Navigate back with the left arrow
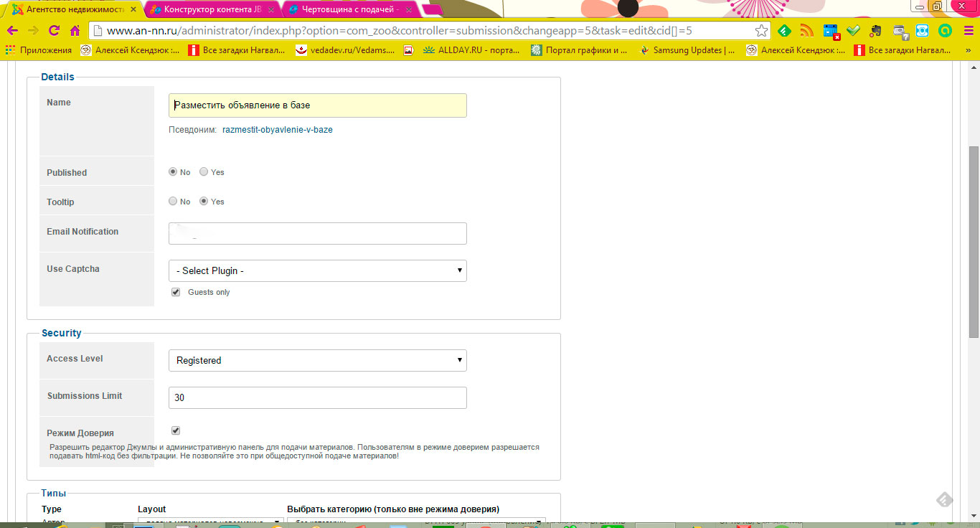Viewport: 980px width, 528px height. [x=12, y=31]
